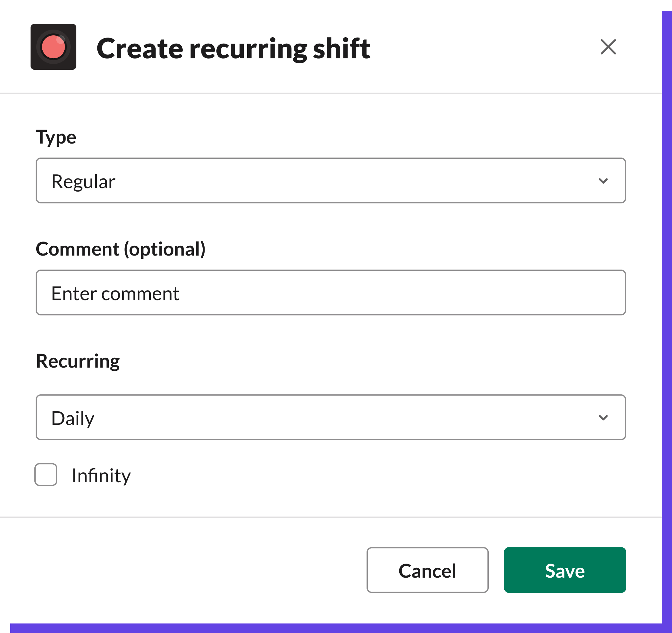The height and width of the screenshot is (633, 672).
Task: Select the 'Daily' value text
Action: click(x=73, y=418)
